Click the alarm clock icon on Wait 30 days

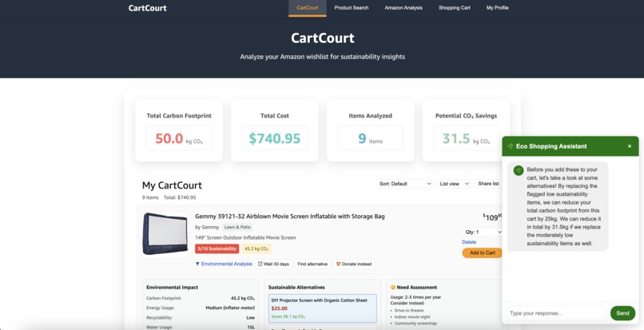(260, 264)
